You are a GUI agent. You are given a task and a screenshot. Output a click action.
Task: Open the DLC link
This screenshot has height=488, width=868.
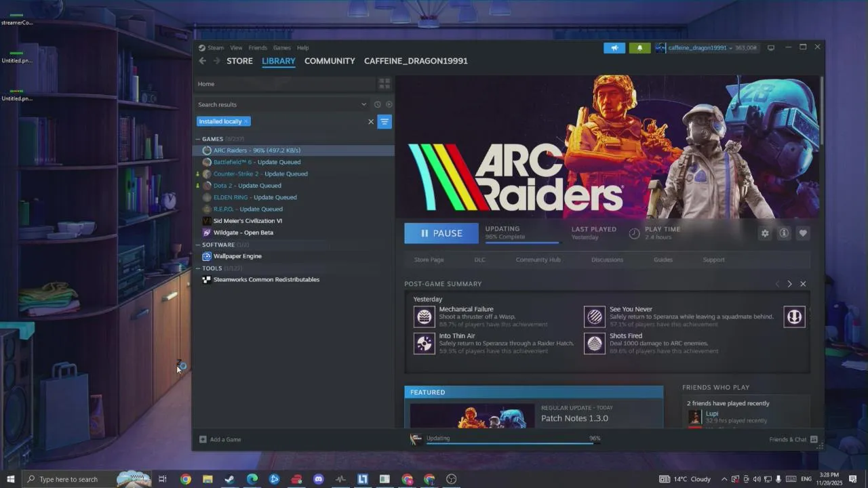[479, 260]
